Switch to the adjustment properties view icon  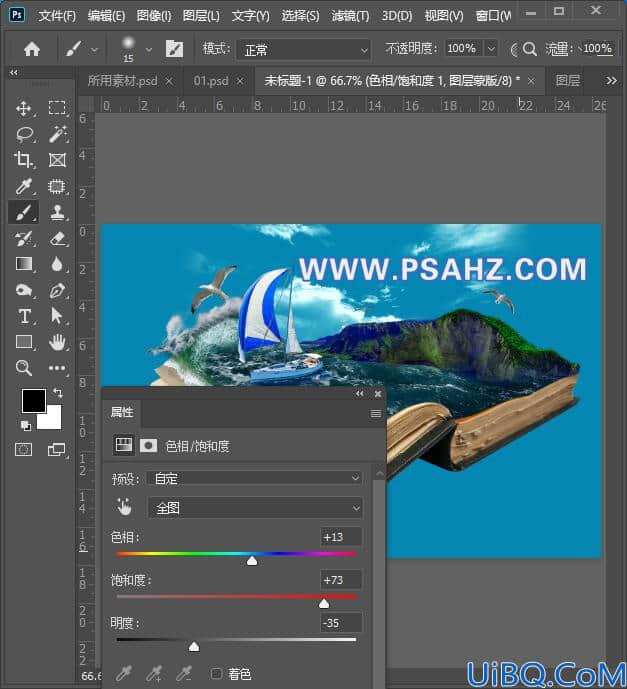coord(123,446)
